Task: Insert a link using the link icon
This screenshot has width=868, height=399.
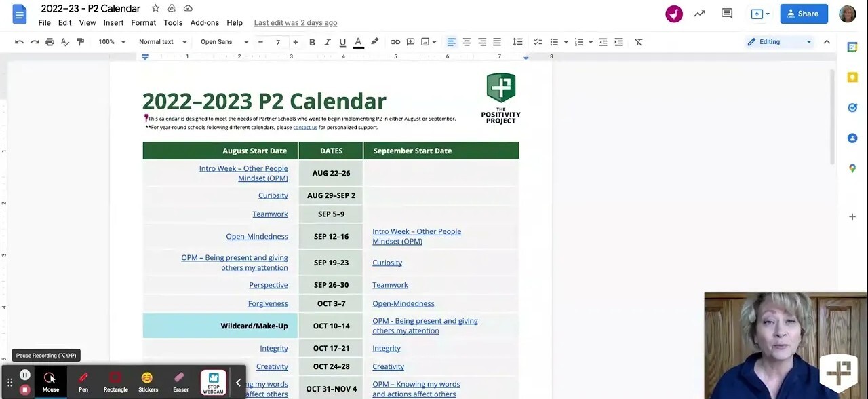Action: (395, 42)
